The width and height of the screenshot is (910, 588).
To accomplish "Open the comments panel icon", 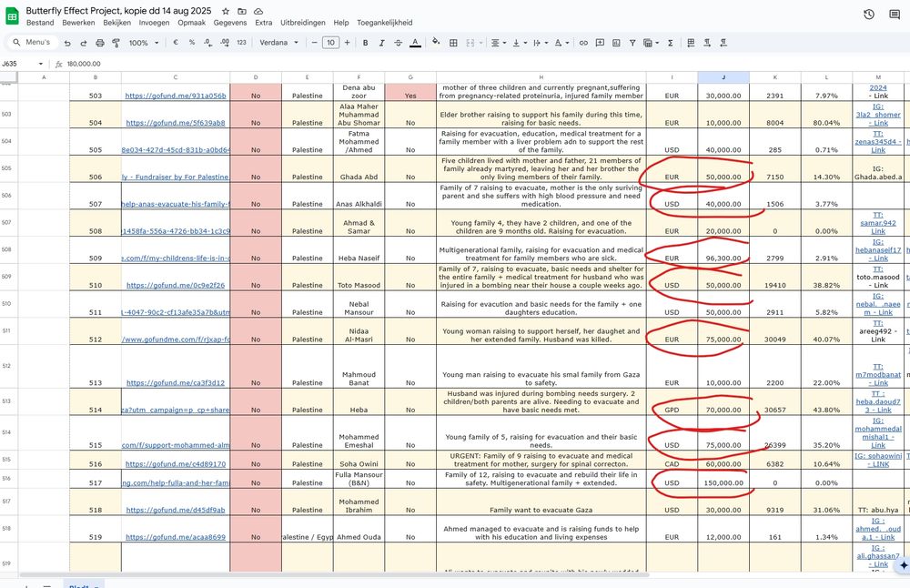I will (895, 15).
